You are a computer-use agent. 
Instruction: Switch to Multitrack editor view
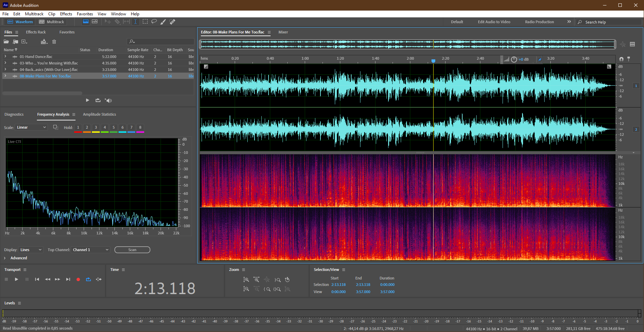[52, 22]
